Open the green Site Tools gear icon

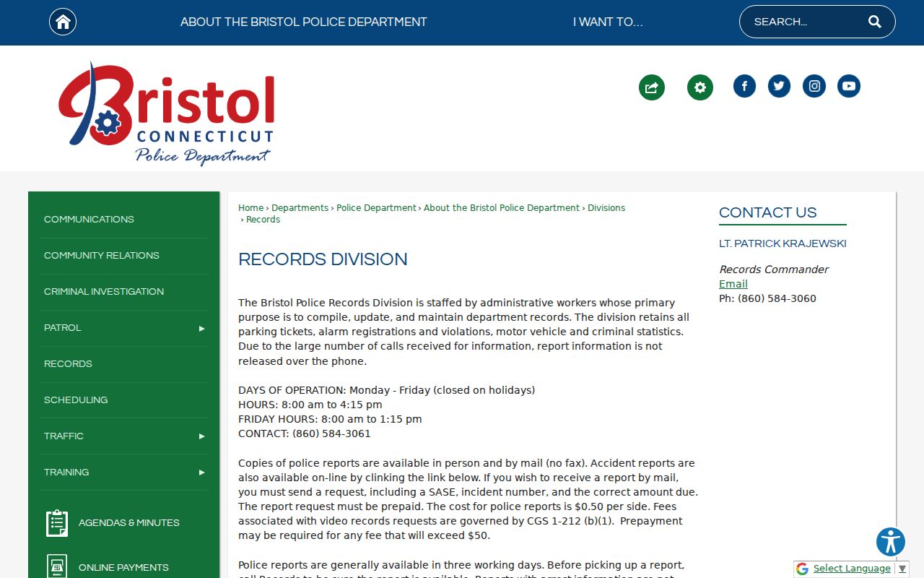click(700, 87)
